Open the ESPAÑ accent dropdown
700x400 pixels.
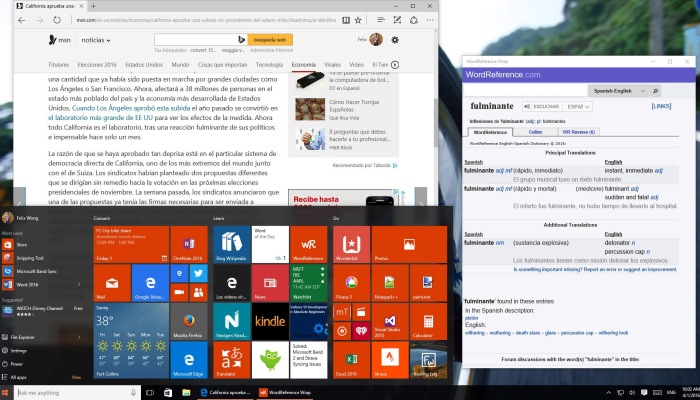click(x=577, y=106)
